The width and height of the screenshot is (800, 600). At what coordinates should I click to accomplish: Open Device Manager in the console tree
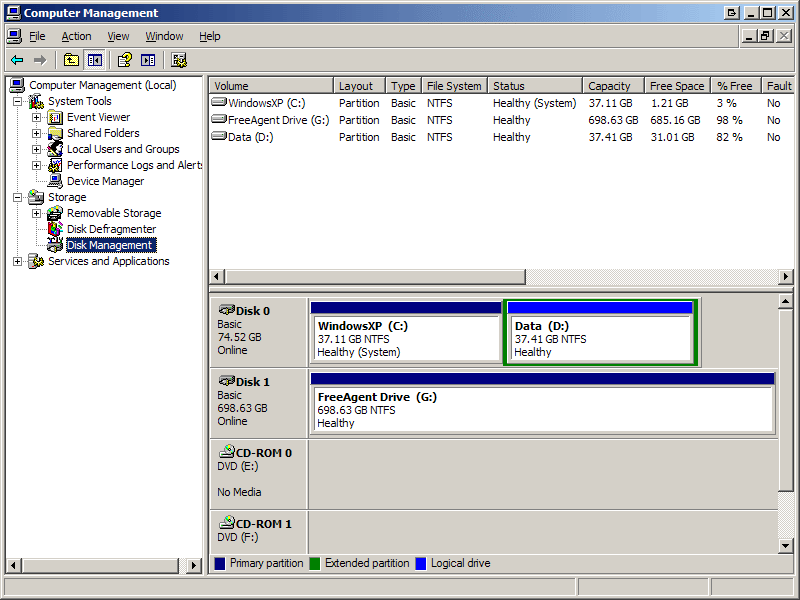coord(105,181)
